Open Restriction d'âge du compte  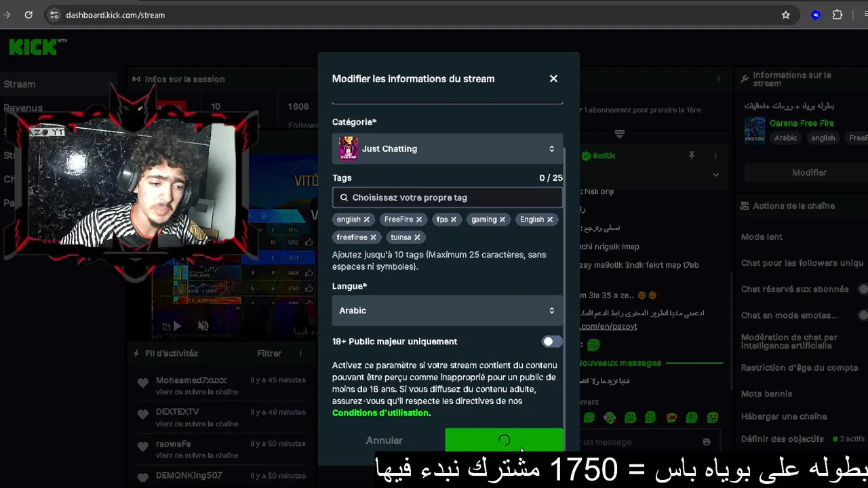800,368
